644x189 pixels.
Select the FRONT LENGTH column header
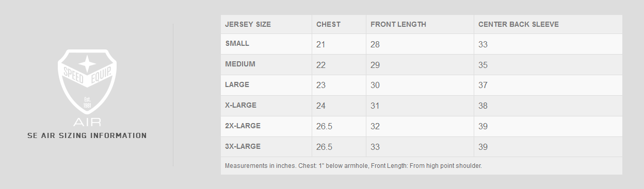(398, 24)
